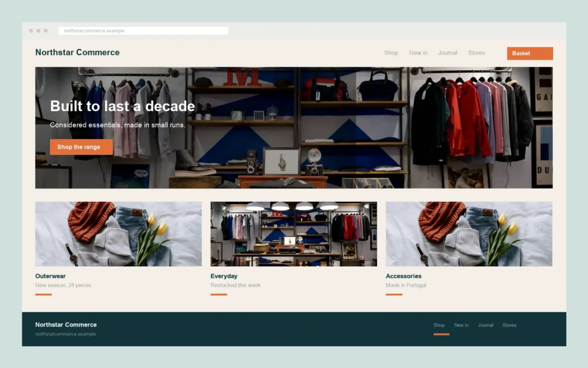Click the Northstar Commerce header logo

[x=78, y=52]
